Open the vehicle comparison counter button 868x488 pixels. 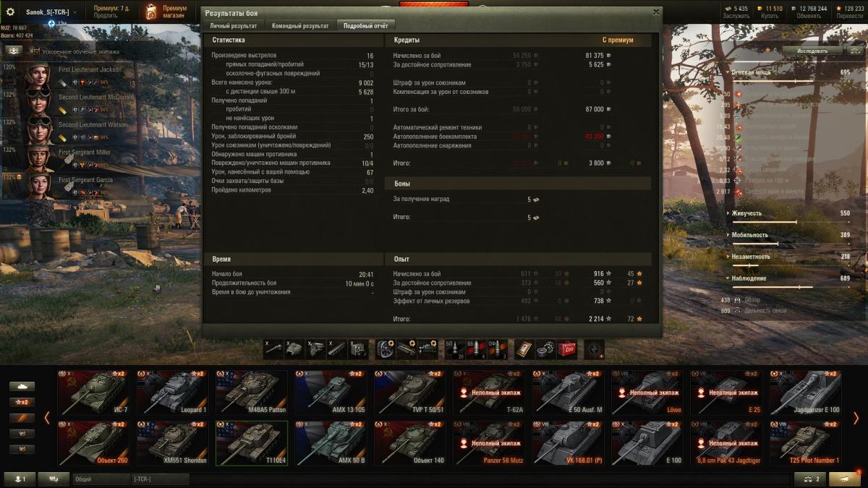coord(809,479)
